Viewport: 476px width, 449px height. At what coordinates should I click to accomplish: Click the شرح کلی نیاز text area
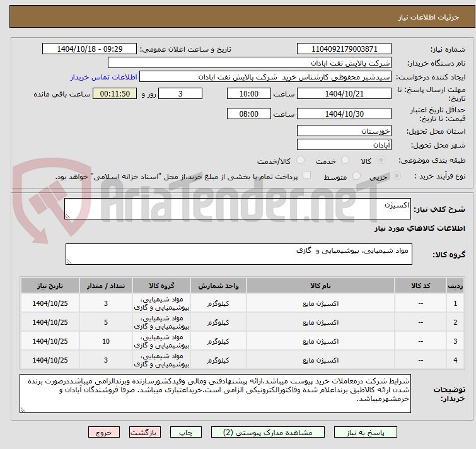(x=238, y=209)
